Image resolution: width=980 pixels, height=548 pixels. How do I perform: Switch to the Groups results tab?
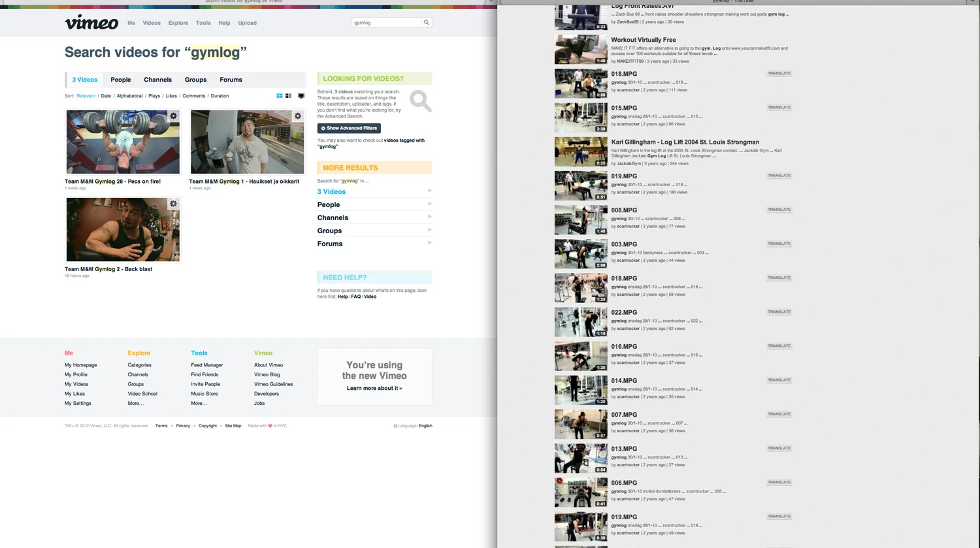click(x=195, y=80)
